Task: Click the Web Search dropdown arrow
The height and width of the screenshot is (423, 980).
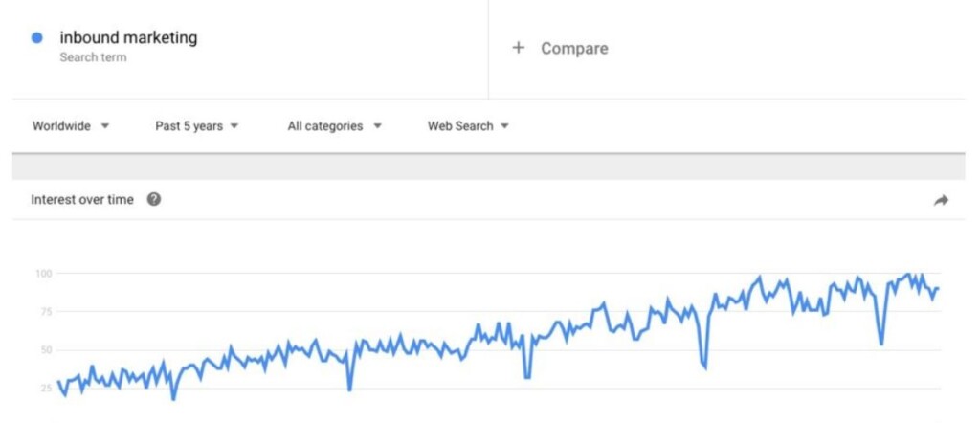Action: click(504, 126)
